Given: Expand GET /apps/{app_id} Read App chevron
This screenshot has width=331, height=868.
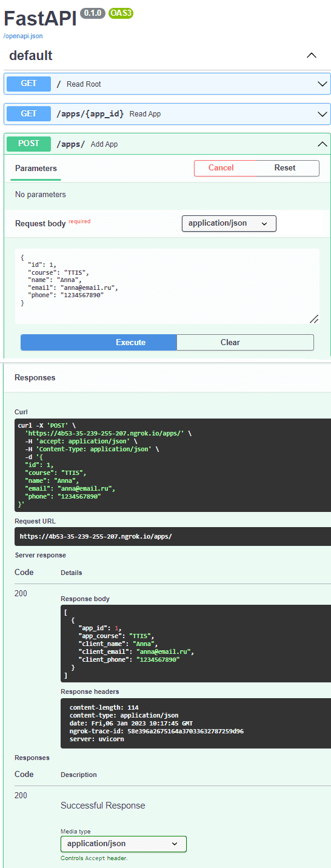Looking at the screenshot, I should (x=323, y=113).
